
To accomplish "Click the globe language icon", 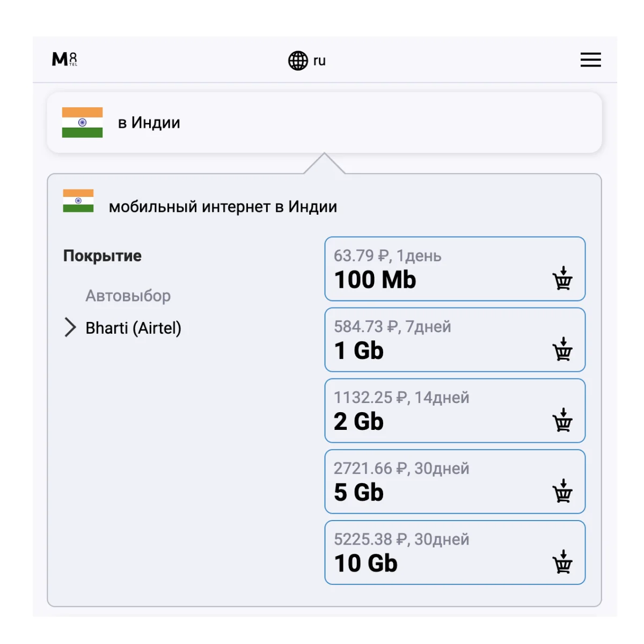I will [298, 61].
